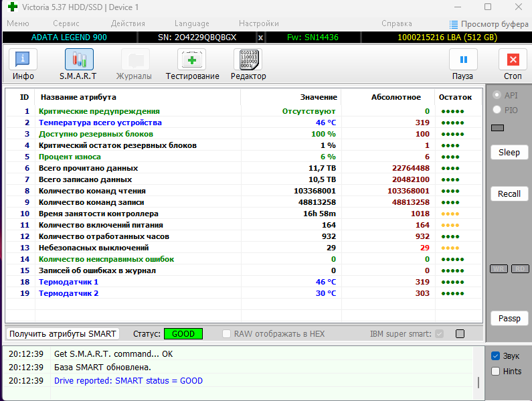The height and width of the screenshot is (401, 532).
Task: Select the PIO radio button
Action: (x=497, y=110)
